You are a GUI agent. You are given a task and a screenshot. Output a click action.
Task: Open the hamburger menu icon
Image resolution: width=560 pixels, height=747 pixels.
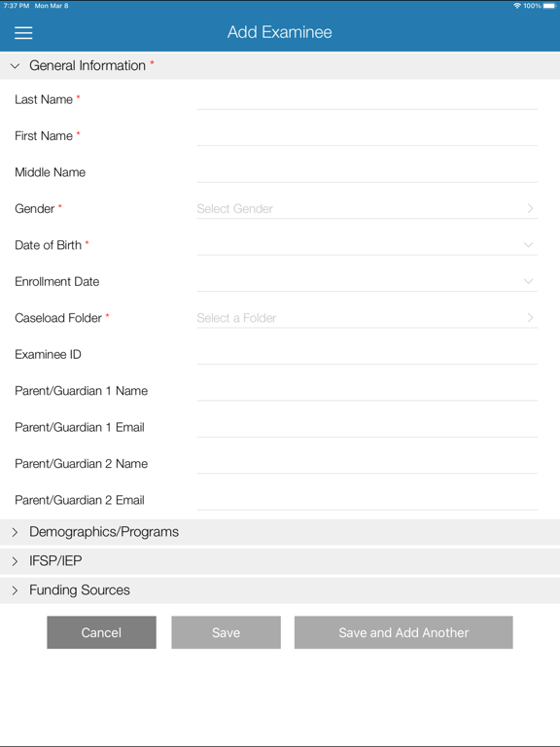tap(23, 32)
